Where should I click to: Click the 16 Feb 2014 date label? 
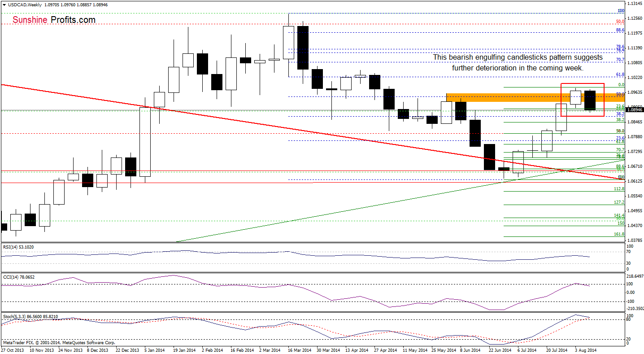[242, 349]
